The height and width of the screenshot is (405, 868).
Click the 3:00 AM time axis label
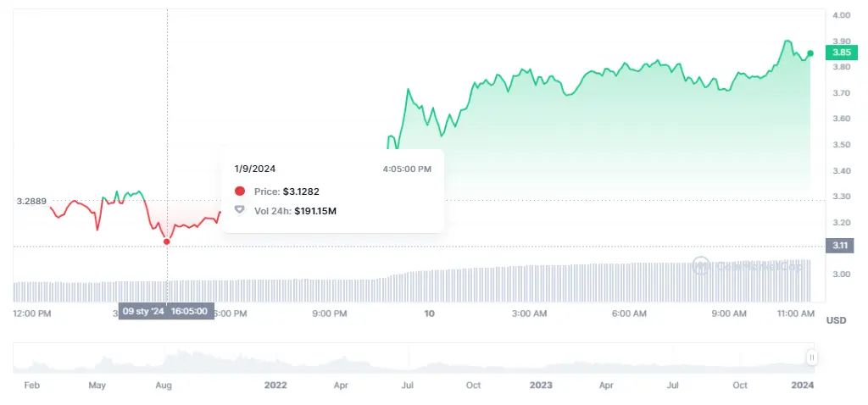[529, 313]
